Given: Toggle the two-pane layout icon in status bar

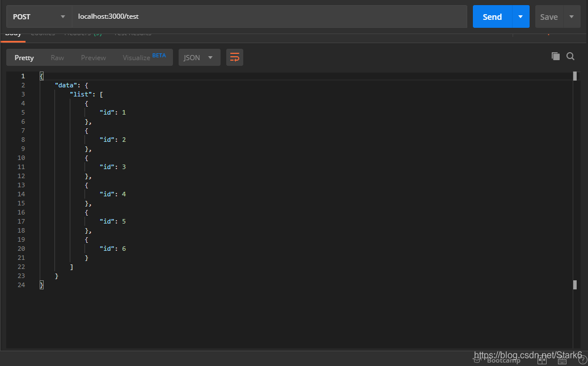Looking at the screenshot, I should (x=542, y=359).
